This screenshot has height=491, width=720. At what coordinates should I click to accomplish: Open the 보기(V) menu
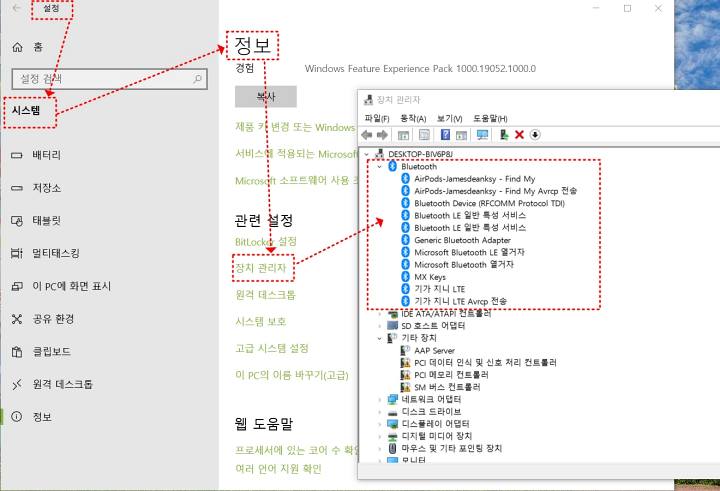[450, 119]
